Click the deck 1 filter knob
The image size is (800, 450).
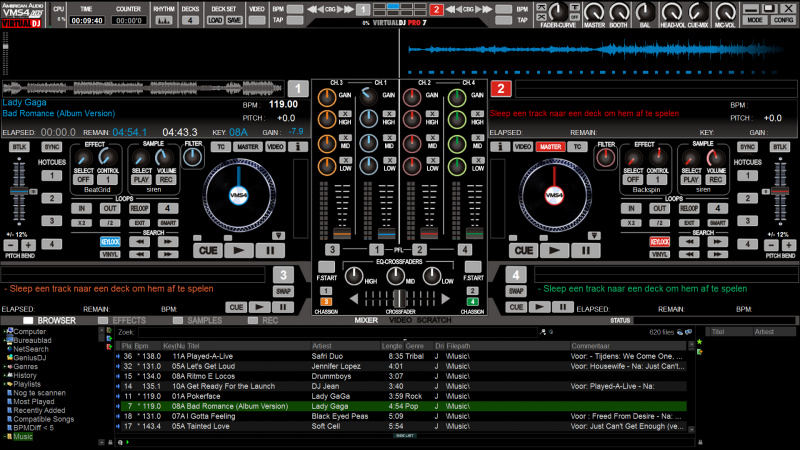192,158
